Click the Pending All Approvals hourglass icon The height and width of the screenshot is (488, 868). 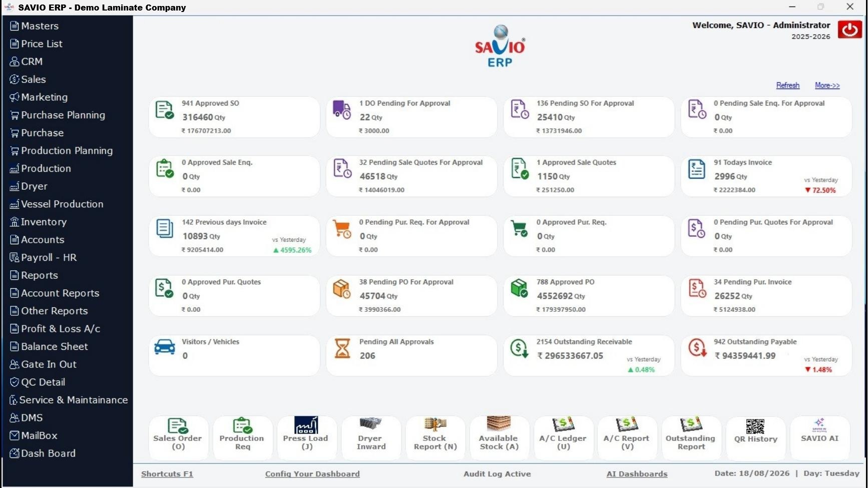coord(342,348)
